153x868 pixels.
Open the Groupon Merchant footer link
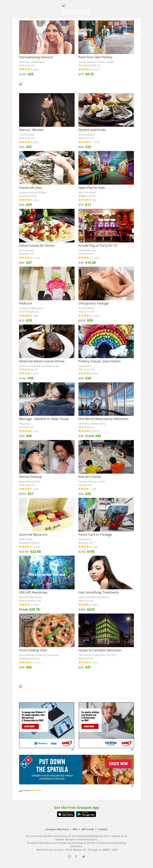pos(57,829)
